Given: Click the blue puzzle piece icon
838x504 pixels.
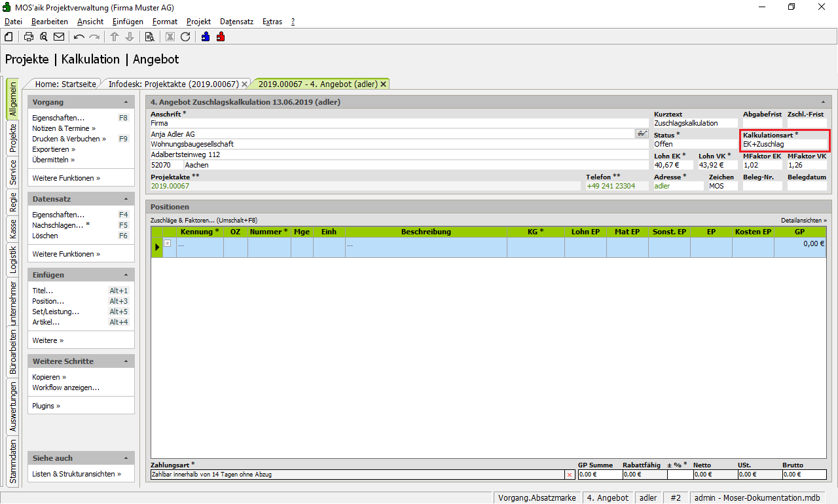Looking at the screenshot, I should point(206,37).
